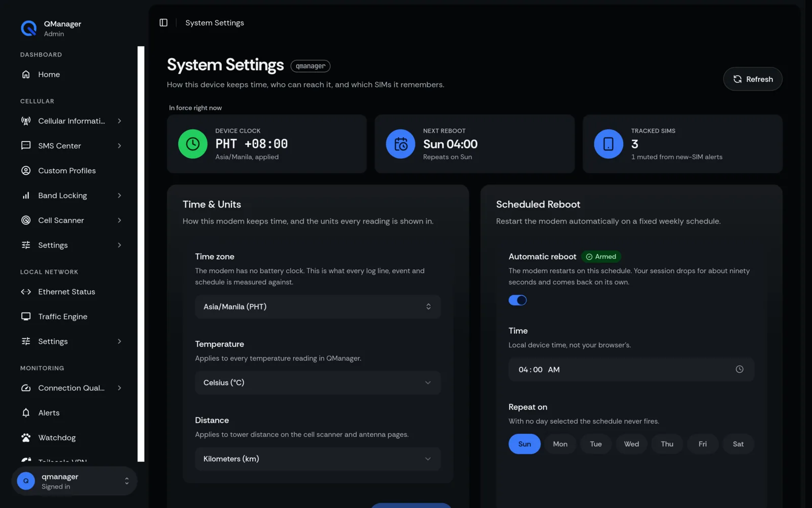The width and height of the screenshot is (812, 508).
Task: Click the Band Locking bars icon
Action: 26,196
